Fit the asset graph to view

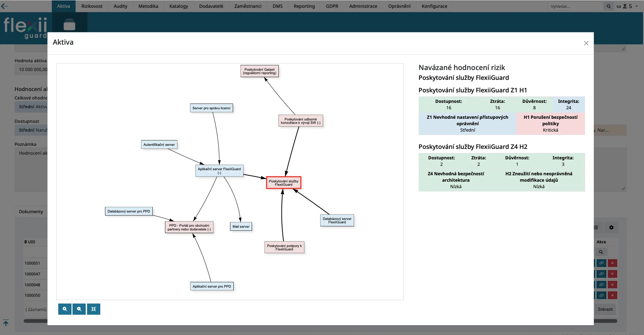pos(94,309)
